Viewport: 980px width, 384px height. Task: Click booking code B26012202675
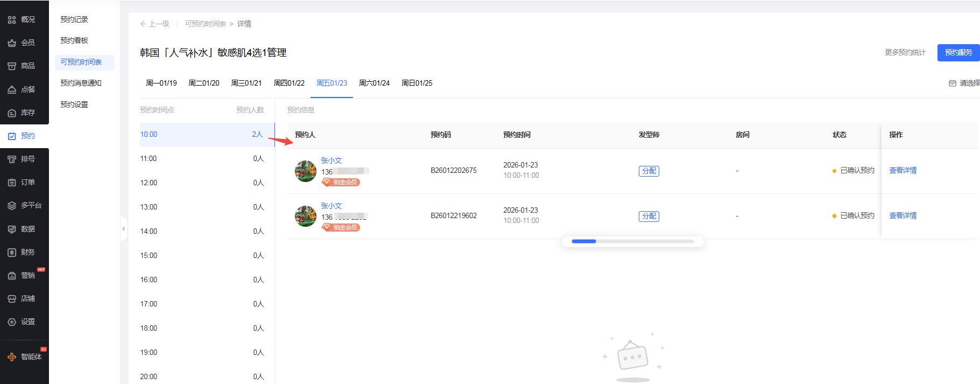454,170
